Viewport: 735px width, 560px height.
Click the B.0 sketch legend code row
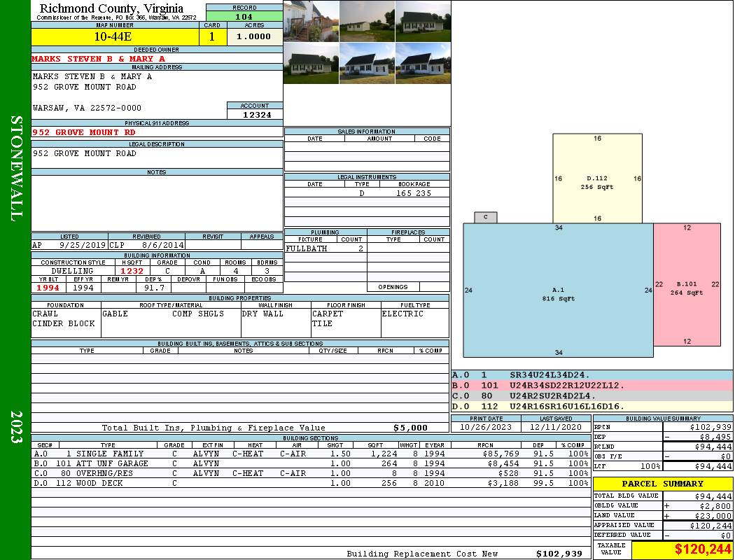(592, 385)
